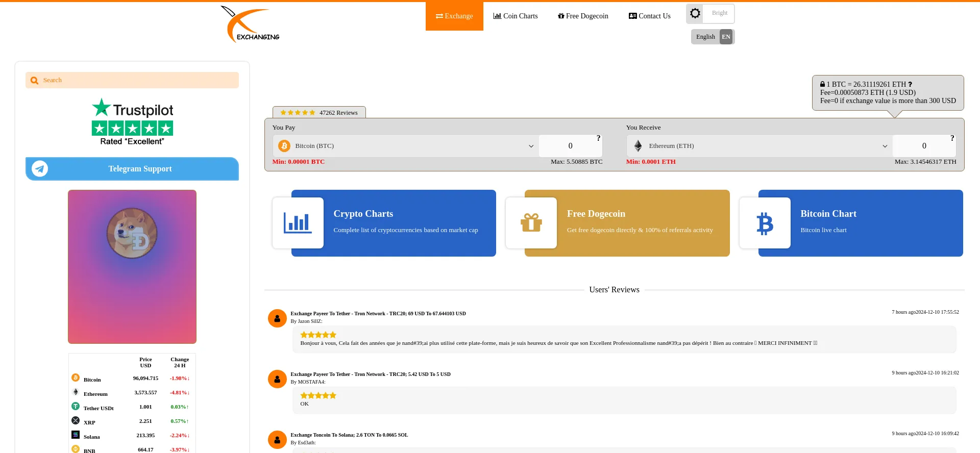This screenshot has height=453, width=980.
Task: Click star rating on Jazon SillZ review
Action: click(318, 335)
